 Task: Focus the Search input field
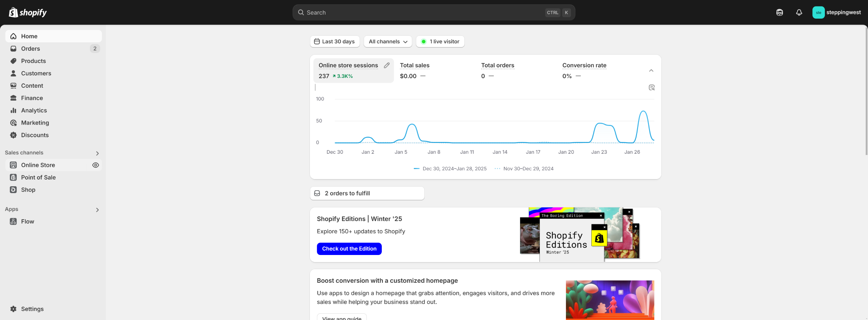pyautogui.click(x=434, y=13)
